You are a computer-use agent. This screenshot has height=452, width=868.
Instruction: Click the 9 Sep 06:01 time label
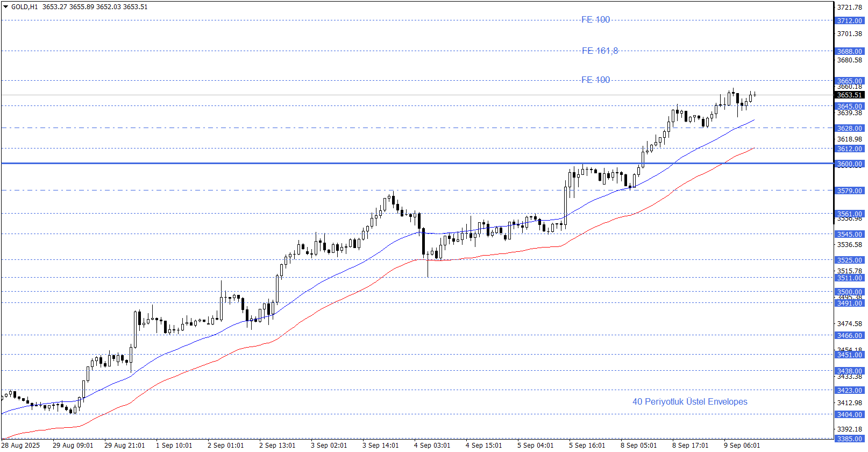742,445
